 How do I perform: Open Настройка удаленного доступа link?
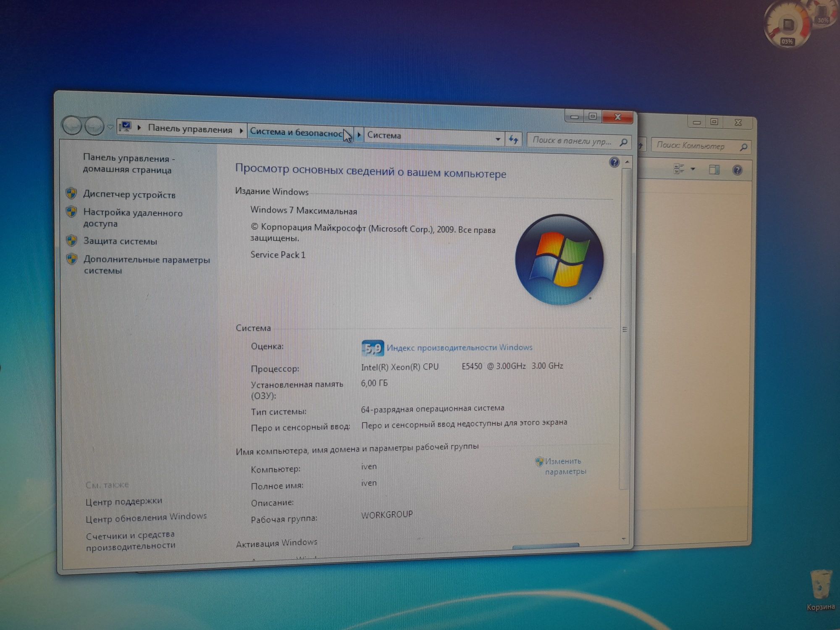point(133,218)
